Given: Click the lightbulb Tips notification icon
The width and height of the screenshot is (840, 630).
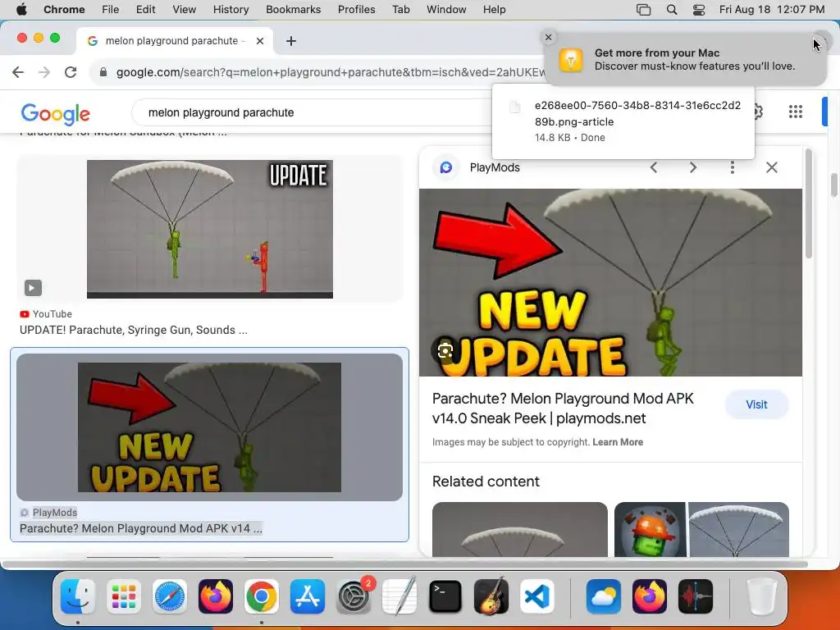Looking at the screenshot, I should click(571, 59).
